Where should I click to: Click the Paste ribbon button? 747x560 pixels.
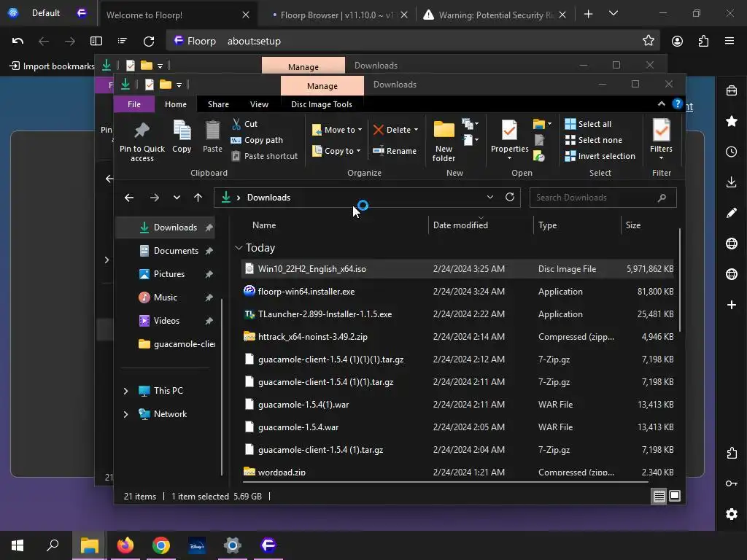tap(212, 136)
